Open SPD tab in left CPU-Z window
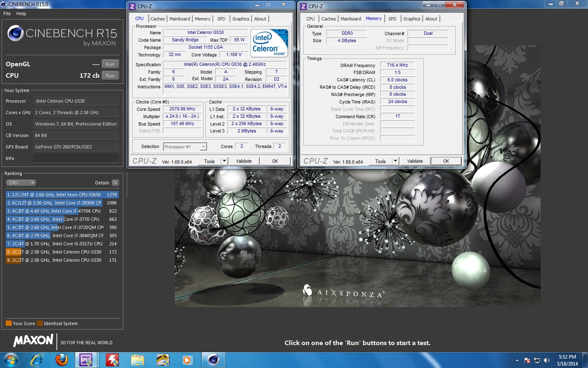Image resolution: width=588 pixels, height=368 pixels. (221, 19)
